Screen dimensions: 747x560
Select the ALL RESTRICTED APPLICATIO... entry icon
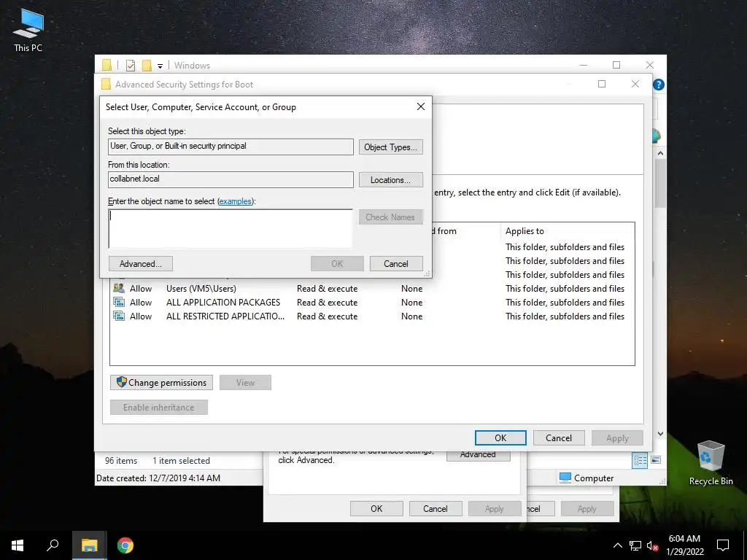pos(119,316)
